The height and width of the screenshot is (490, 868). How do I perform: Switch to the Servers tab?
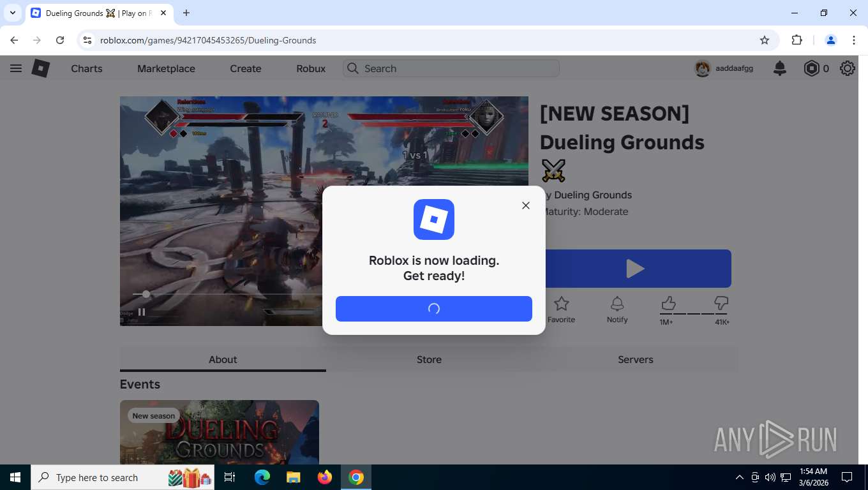click(636, 359)
